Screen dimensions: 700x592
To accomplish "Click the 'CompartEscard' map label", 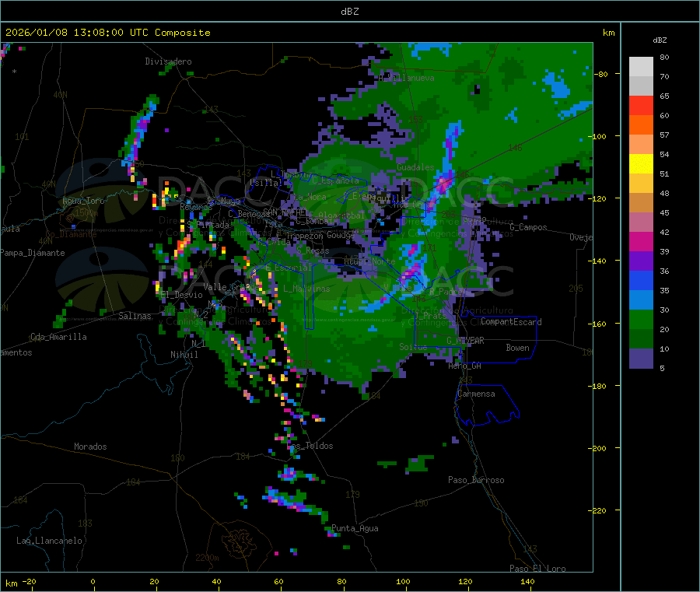I will [x=511, y=322].
